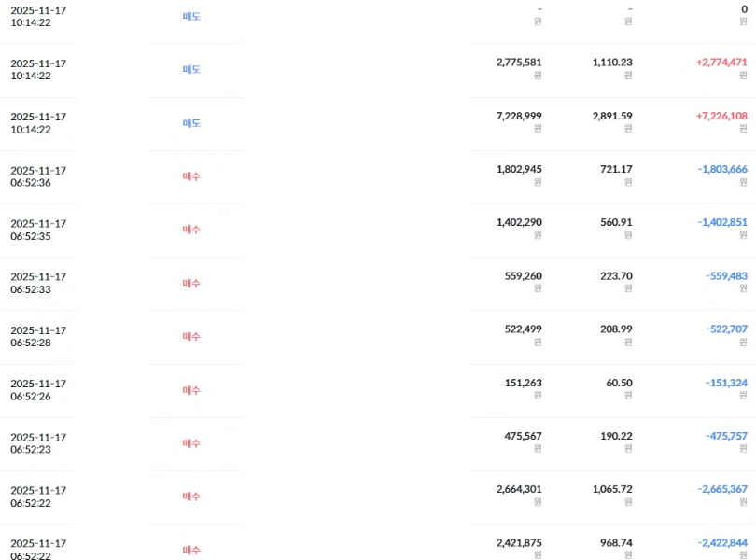Click the 매수 label at 06:52:26
This screenshot has width=756, height=560.
click(x=191, y=390)
